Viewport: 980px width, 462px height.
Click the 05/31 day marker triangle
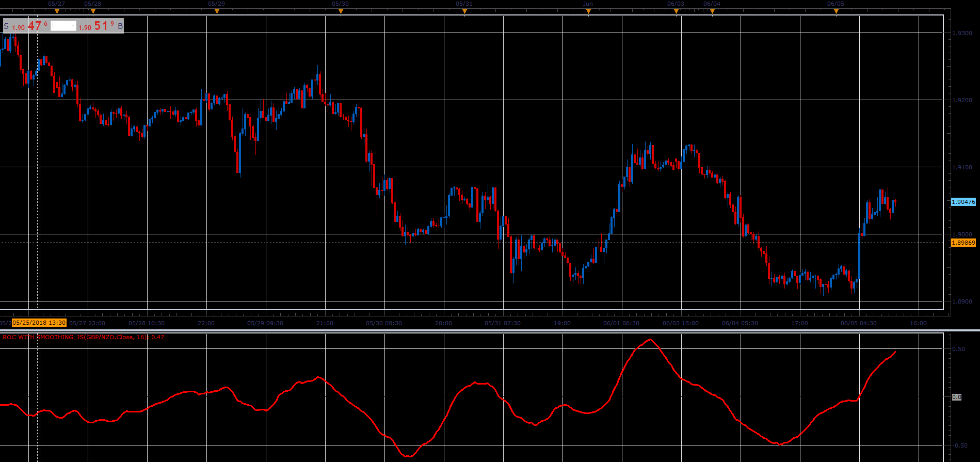[x=464, y=11]
